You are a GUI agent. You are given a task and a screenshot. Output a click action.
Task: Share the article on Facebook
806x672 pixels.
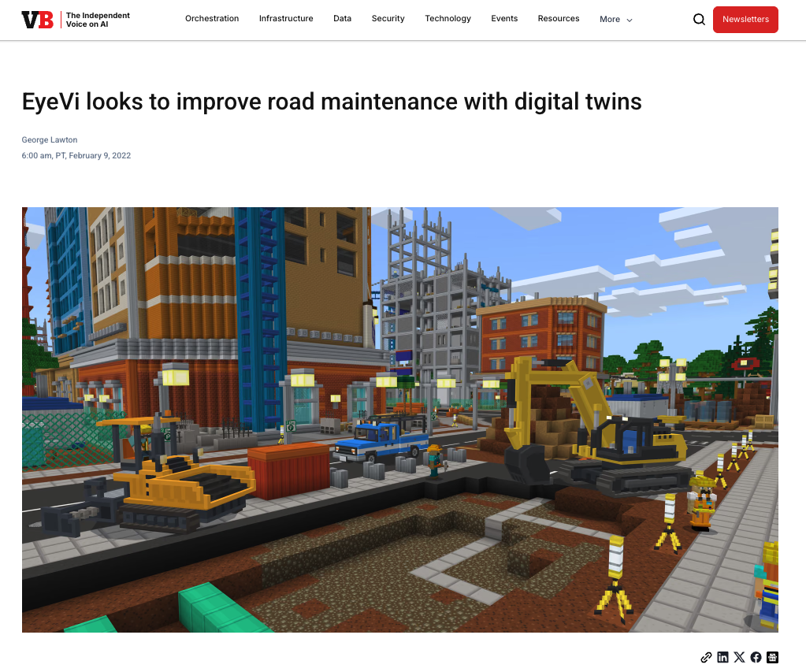tap(756, 657)
